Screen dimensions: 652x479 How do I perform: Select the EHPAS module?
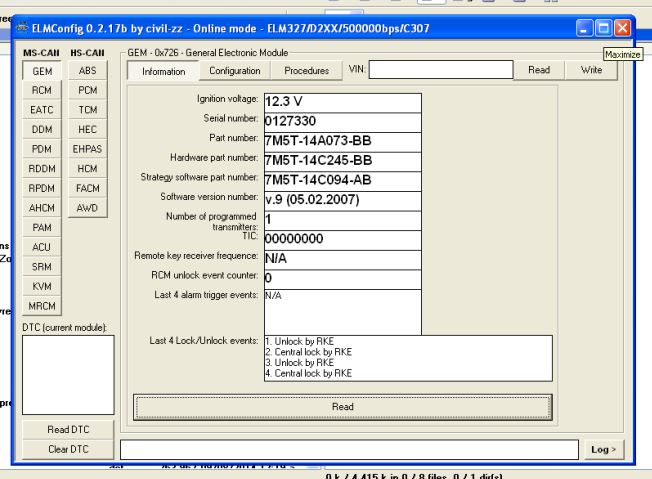tap(87, 149)
